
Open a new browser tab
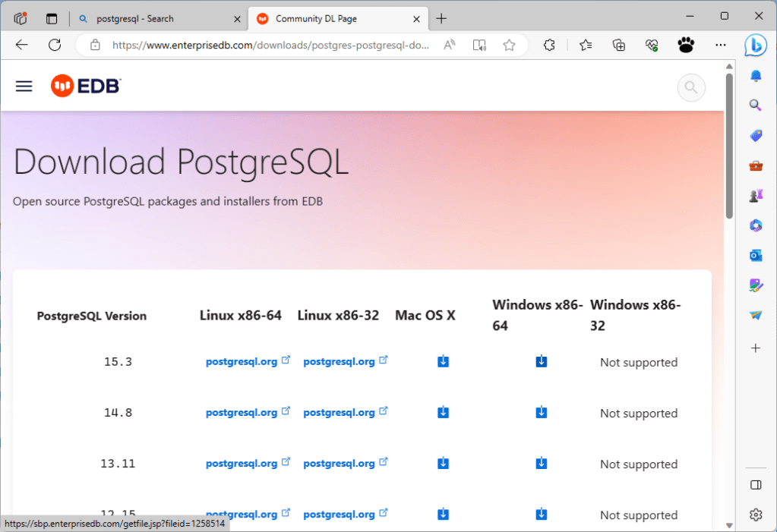441,18
